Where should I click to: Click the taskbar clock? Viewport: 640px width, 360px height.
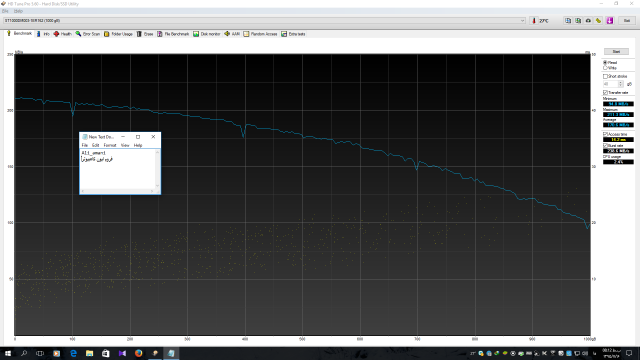611,353
